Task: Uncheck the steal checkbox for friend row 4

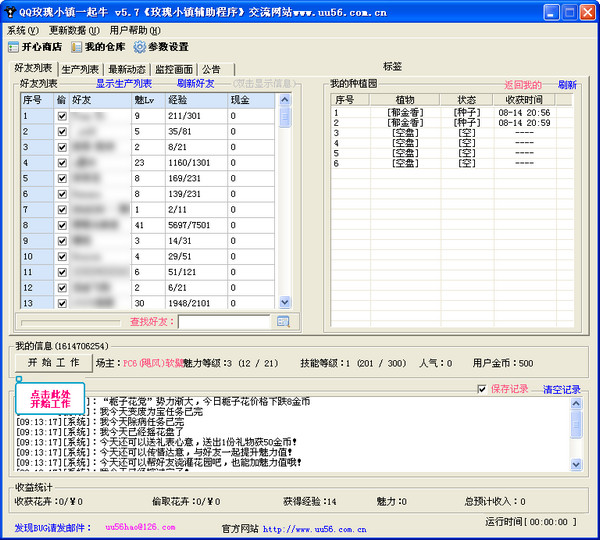Action: 62,163
